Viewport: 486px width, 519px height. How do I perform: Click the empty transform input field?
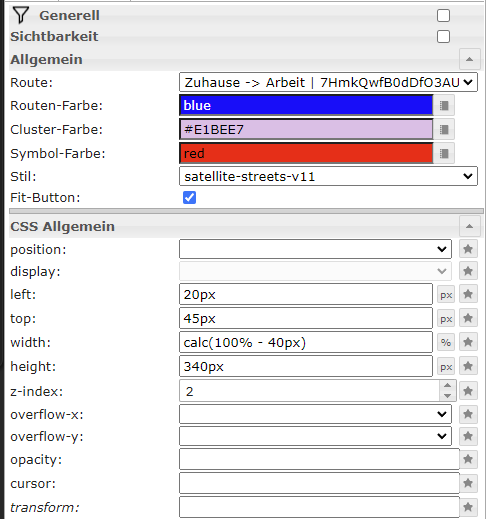pyautogui.click(x=319, y=507)
